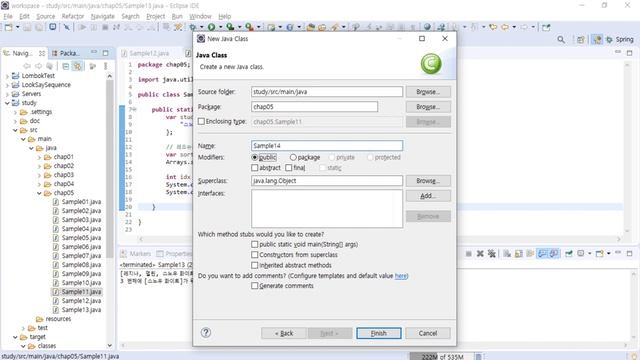Viewport: 640px width, 360px height.
Task: Enable Inherited abstract methods checkbox
Action: click(255, 265)
